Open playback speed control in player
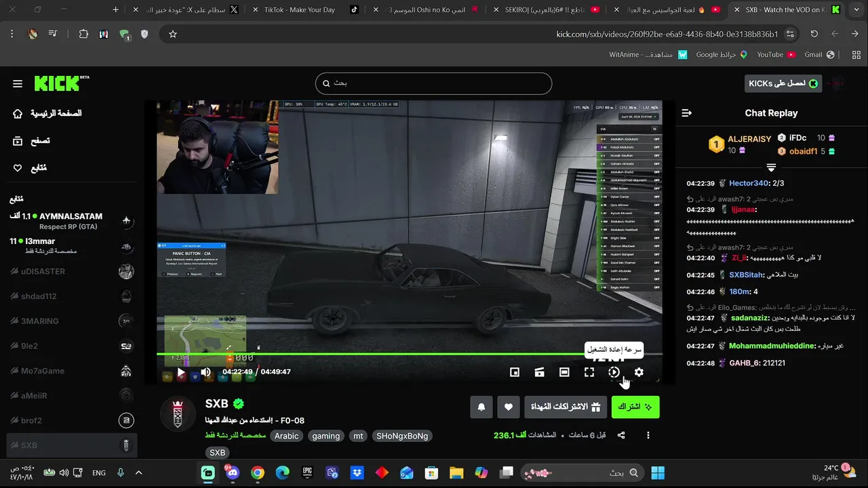 [614, 372]
